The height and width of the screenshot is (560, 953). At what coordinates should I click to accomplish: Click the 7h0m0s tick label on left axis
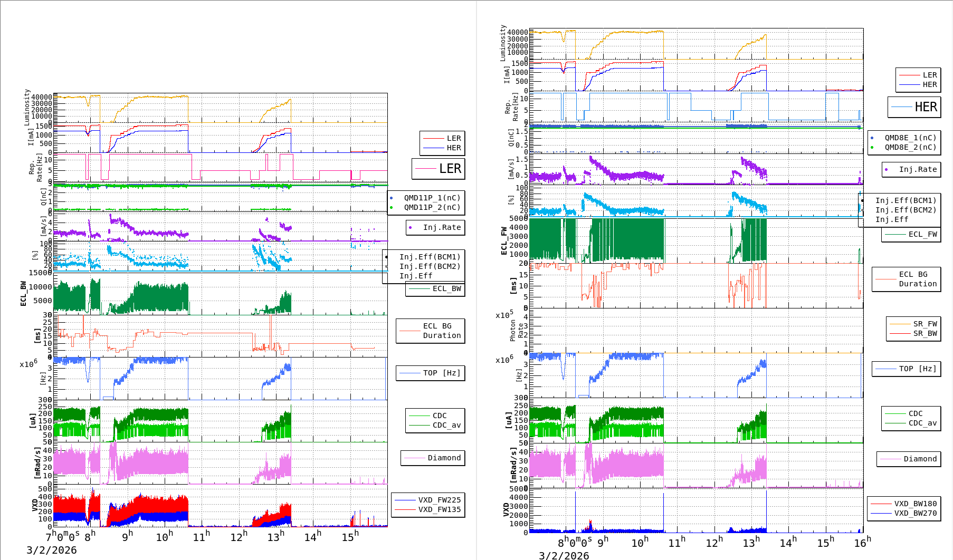63,536
